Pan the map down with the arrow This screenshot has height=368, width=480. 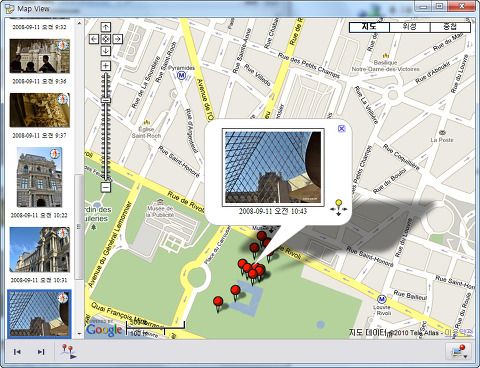pyautogui.click(x=106, y=51)
